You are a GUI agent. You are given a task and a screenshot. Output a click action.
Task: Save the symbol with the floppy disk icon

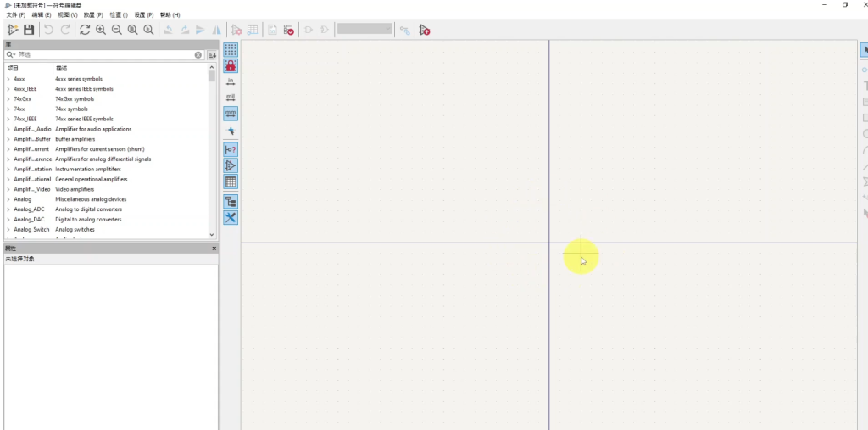pyautogui.click(x=29, y=30)
